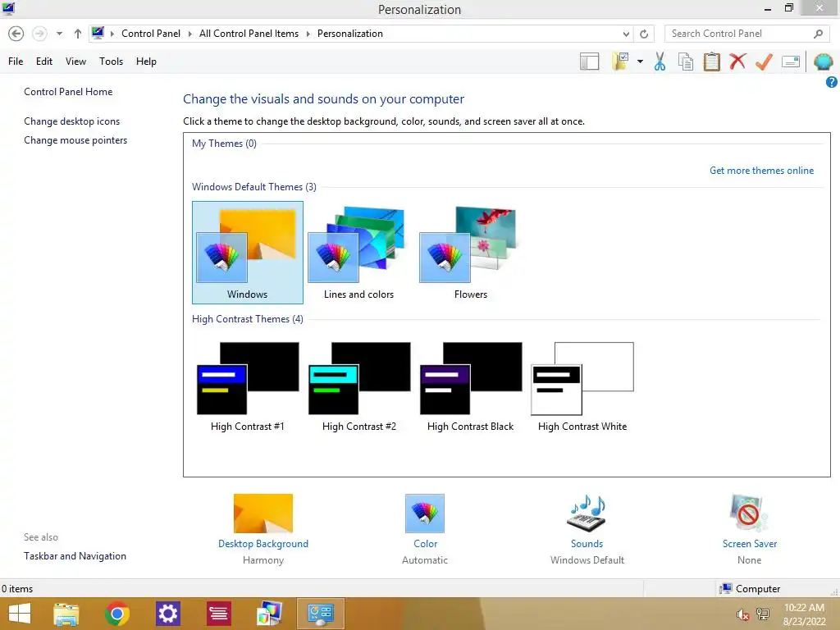
Task: Select the Flowers theme
Action: pyautogui.click(x=470, y=253)
